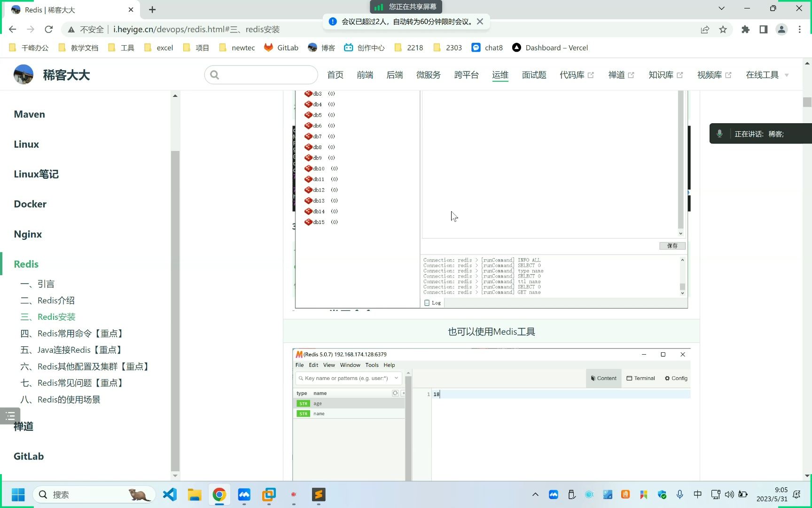Viewport: 812px width, 508px height.
Task: Show hidden tray icons chevron
Action: tap(535, 494)
